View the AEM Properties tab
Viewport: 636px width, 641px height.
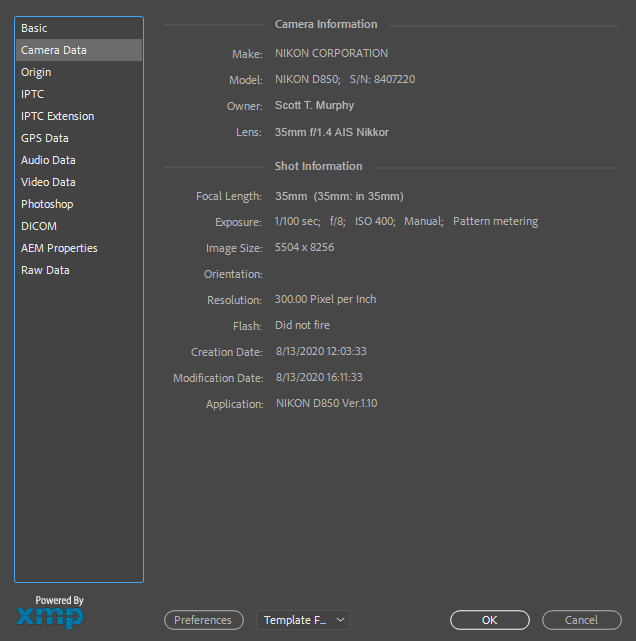[x=59, y=248]
